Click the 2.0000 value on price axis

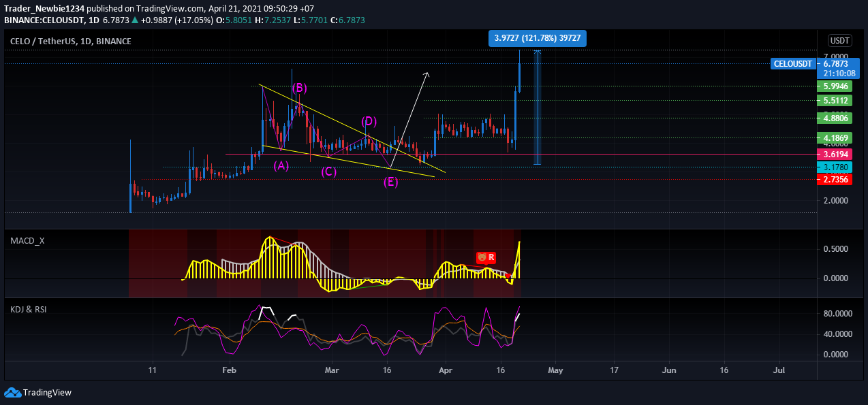click(x=835, y=201)
